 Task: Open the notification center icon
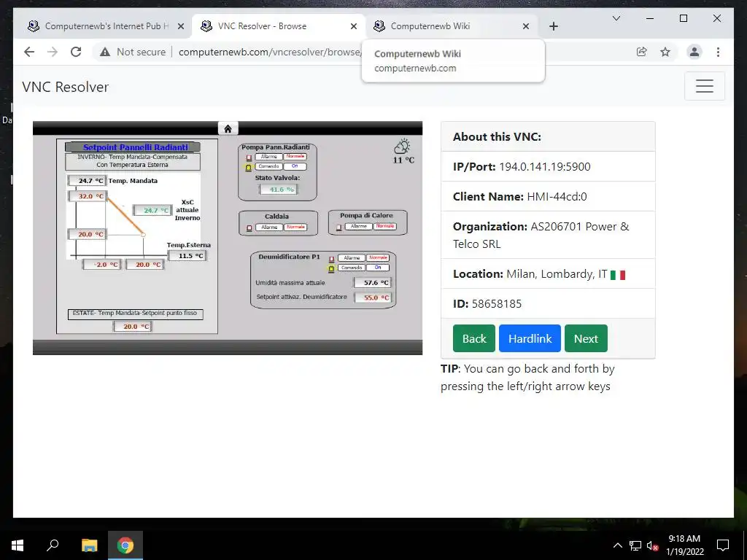coord(723,545)
